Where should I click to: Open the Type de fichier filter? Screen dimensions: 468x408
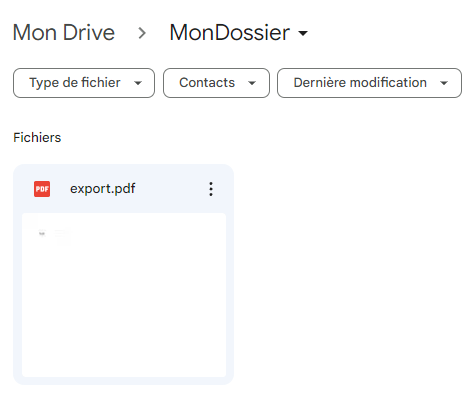click(84, 83)
